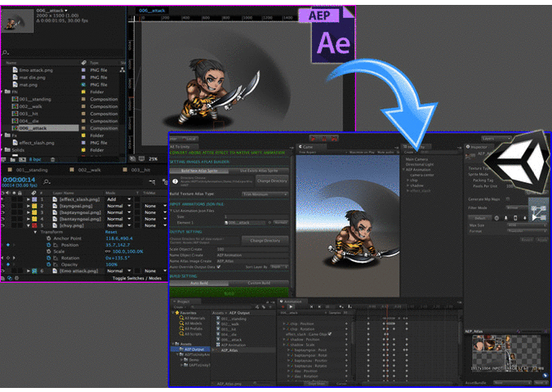Screen dimensions: 552x392
Task: Click Use Exists Atlas Sprite button
Action: coord(259,171)
